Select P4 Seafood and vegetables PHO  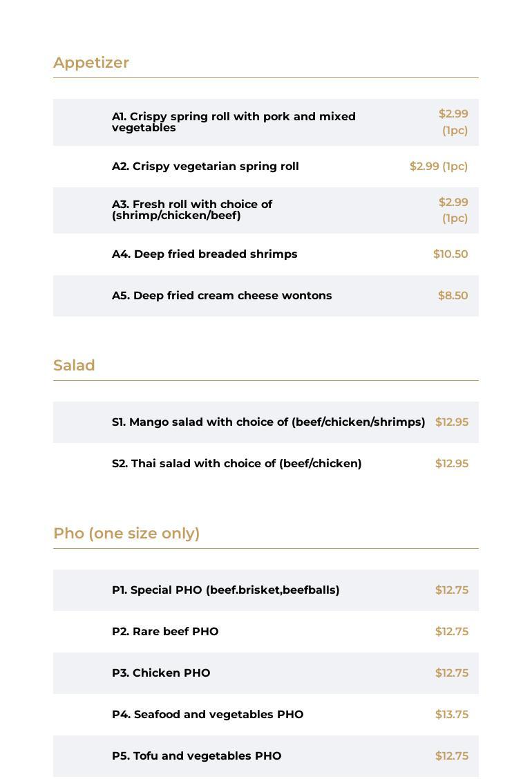[207, 715]
